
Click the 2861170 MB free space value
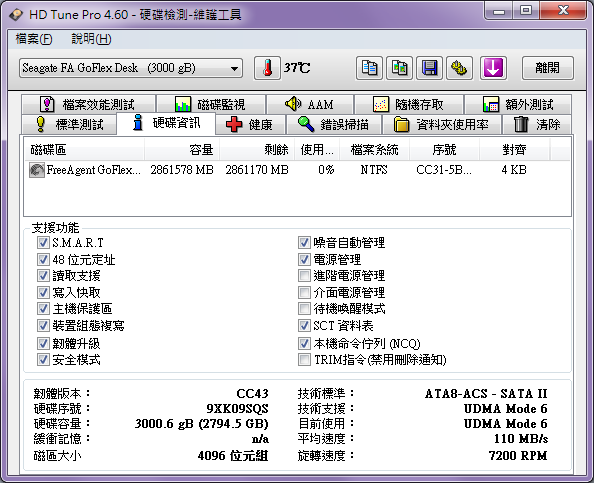tap(257, 170)
